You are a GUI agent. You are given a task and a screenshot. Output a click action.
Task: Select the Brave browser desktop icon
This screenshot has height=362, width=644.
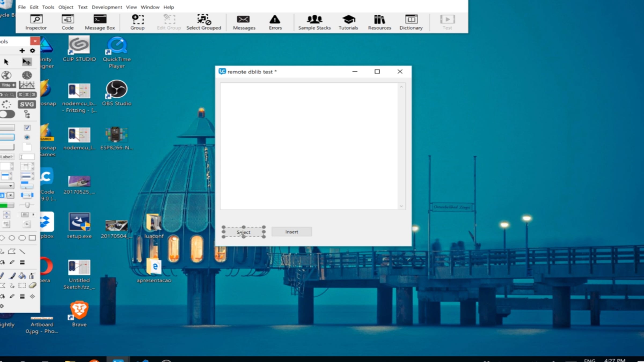(79, 314)
